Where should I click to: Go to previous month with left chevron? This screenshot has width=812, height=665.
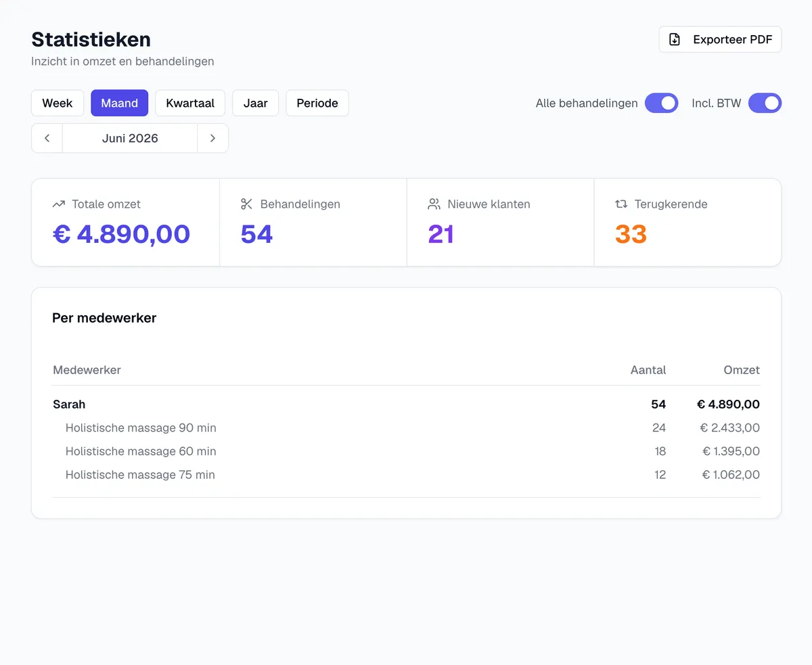tap(47, 138)
